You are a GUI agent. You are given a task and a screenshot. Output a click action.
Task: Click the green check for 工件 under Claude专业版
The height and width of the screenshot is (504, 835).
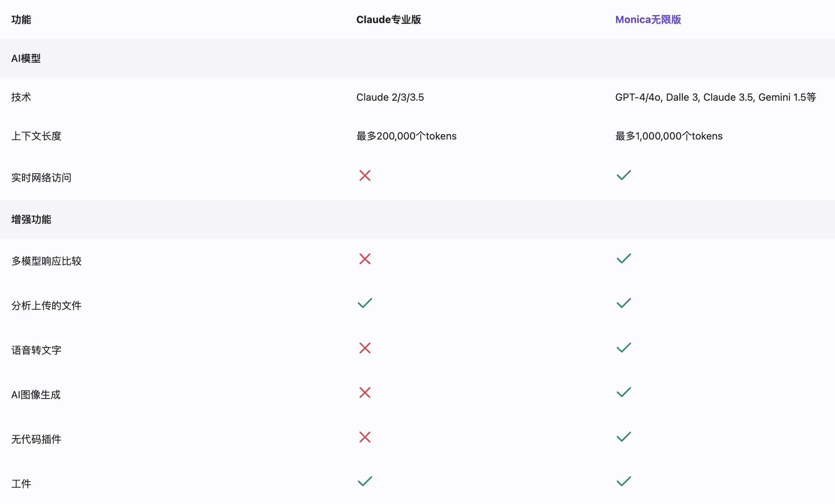[365, 481]
